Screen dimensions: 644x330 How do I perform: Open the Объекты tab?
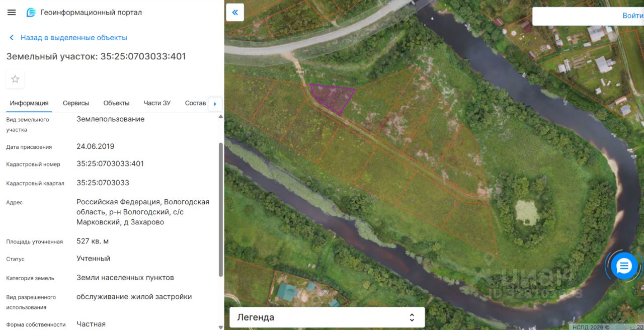click(116, 103)
